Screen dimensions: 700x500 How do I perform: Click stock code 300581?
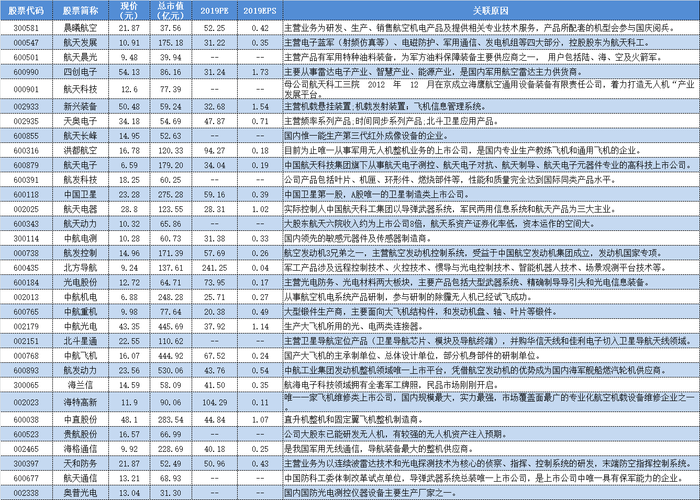tap(26, 28)
